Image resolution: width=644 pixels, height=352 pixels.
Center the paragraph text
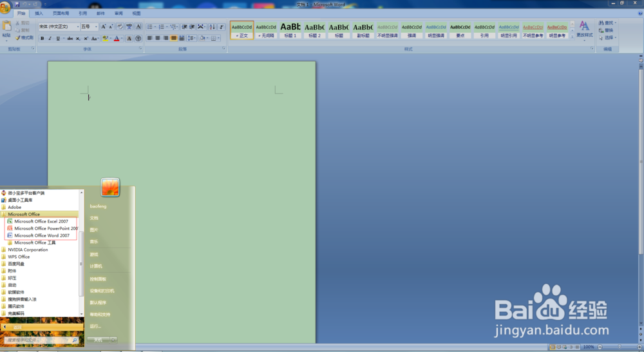click(158, 38)
